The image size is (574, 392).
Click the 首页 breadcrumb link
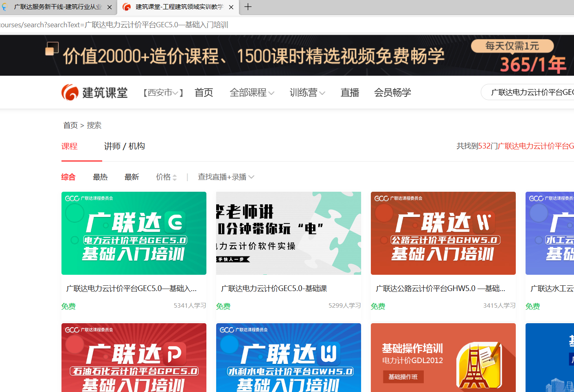pos(70,125)
